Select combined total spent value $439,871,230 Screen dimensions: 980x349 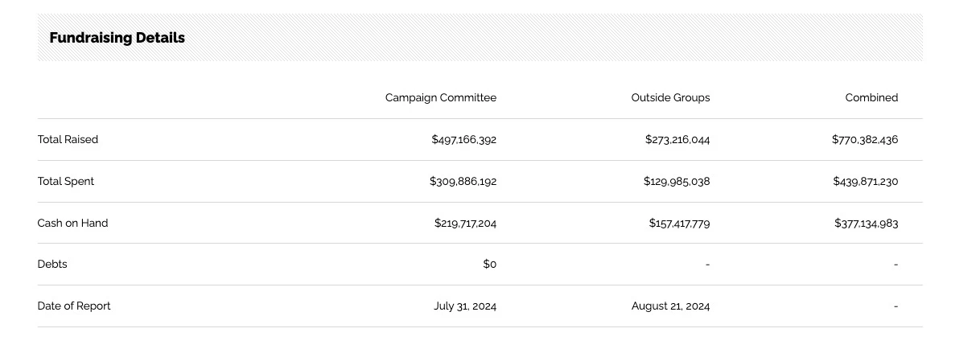[865, 181]
